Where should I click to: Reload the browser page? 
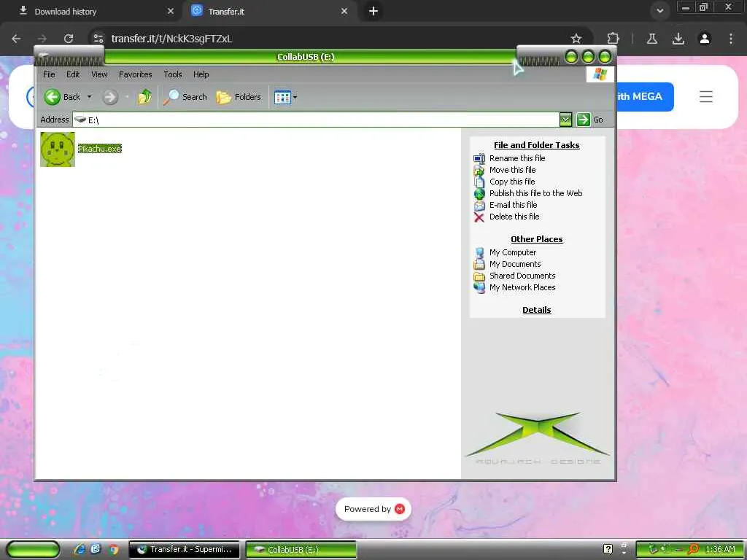click(69, 39)
